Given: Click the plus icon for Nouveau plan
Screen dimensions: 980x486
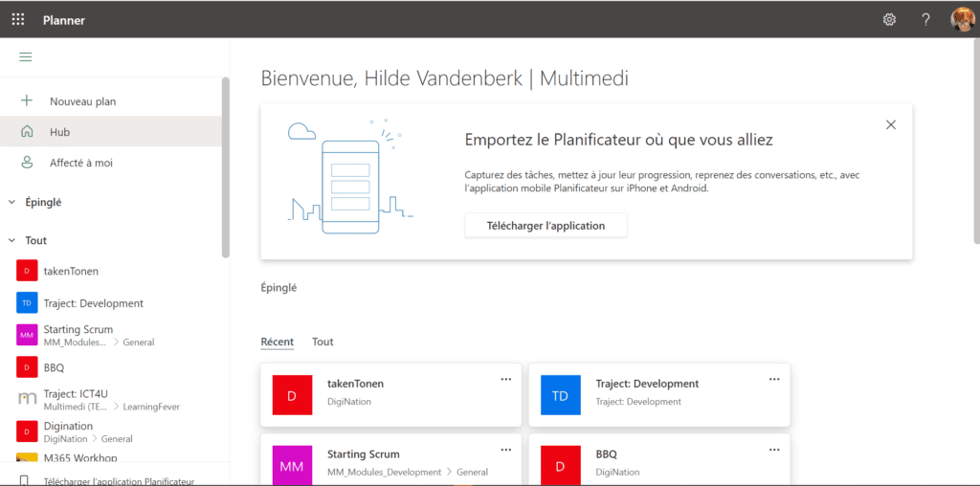Looking at the screenshot, I should point(27,100).
